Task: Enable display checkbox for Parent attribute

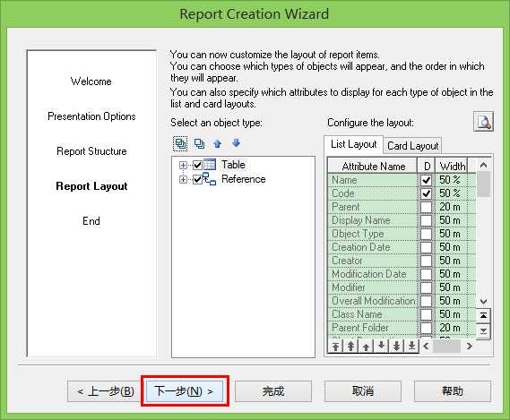Action: point(426,207)
